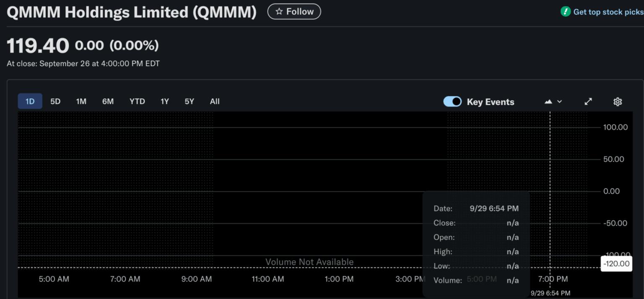The height and width of the screenshot is (299, 644).
Task: Select the -120.00 price axis label
Action: click(616, 263)
